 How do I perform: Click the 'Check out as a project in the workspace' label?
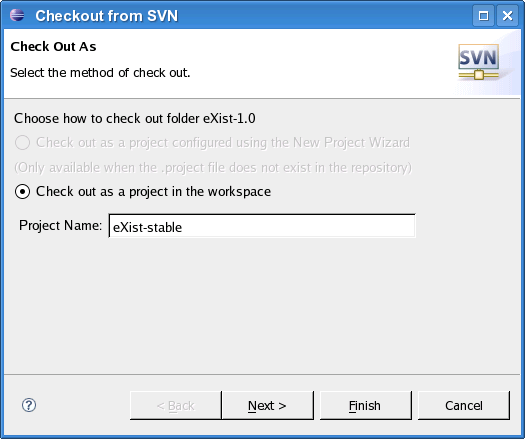coord(153,192)
